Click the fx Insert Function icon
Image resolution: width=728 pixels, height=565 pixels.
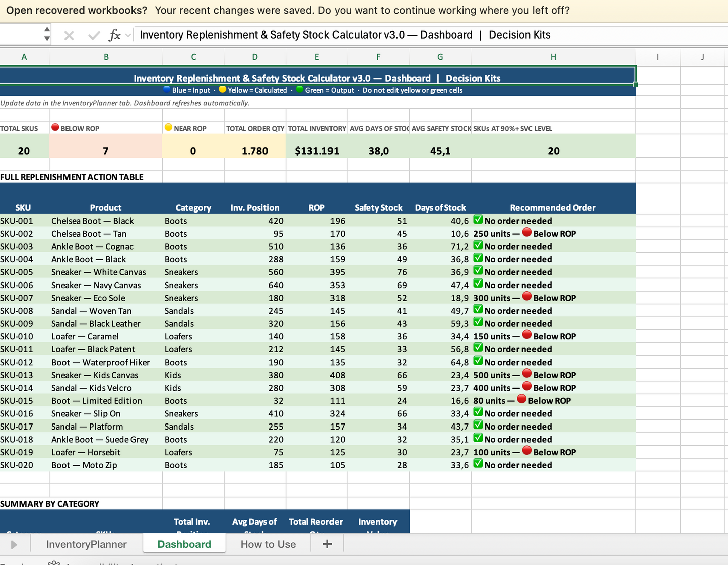[x=114, y=35]
